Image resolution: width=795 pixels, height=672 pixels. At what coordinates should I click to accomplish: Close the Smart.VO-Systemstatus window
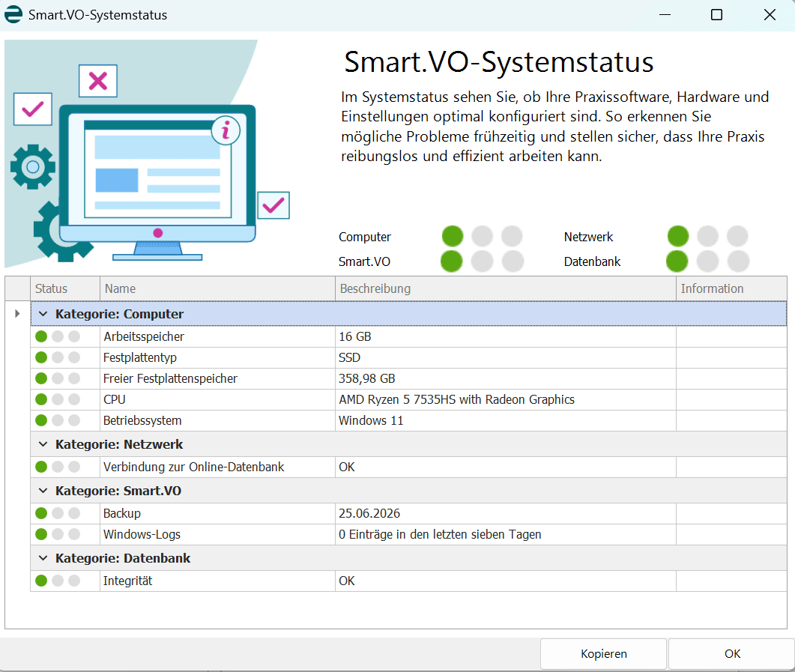770,15
